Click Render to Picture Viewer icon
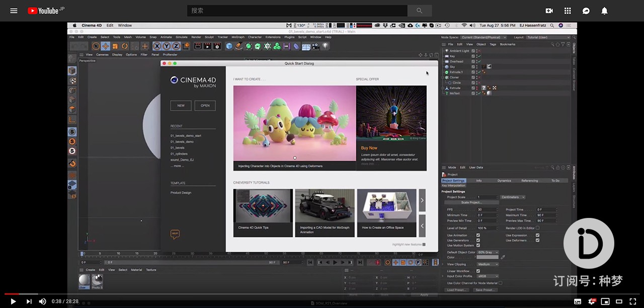This screenshot has height=308, width=644. tap(207, 46)
